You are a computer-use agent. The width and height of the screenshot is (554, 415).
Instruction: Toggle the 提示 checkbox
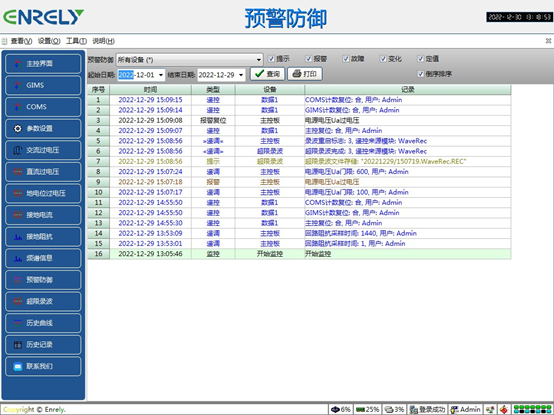pyautogui.click(x=271, y=59)
